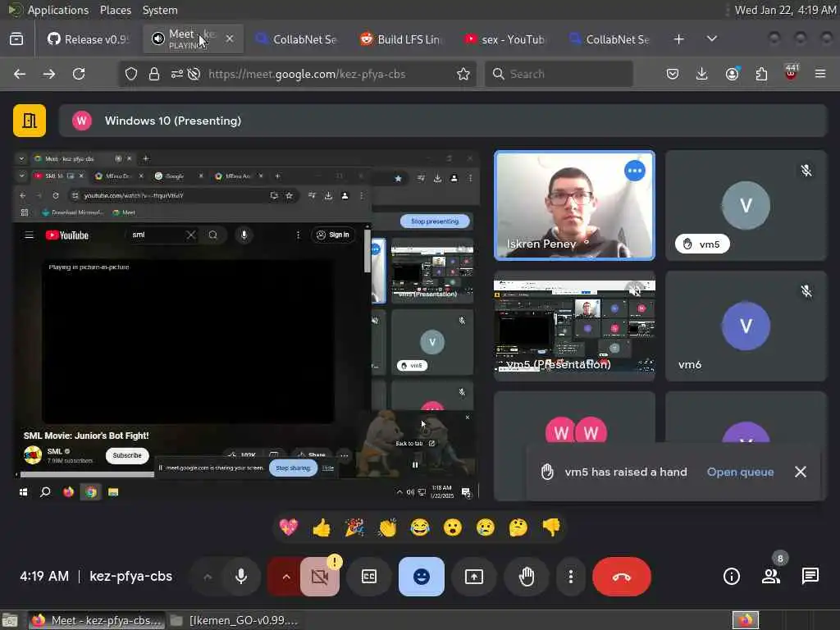Image resolution: width=840 pixels, height=630 pixels.
Task: Send thumbs up reaction
Action: tap(322, 527)
